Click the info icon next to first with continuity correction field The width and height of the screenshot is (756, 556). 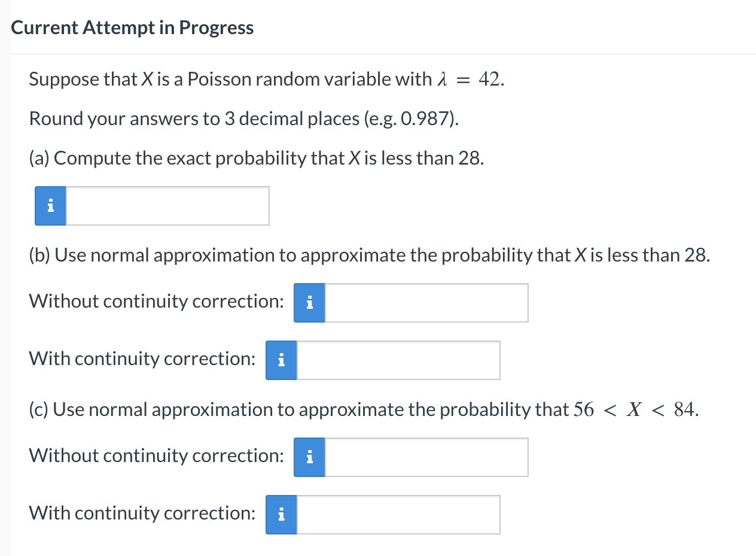281,360
